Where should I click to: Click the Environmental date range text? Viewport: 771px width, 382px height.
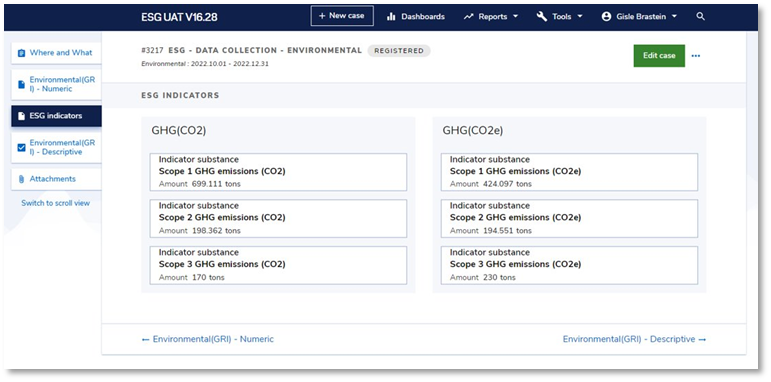[x=205, y=64]
